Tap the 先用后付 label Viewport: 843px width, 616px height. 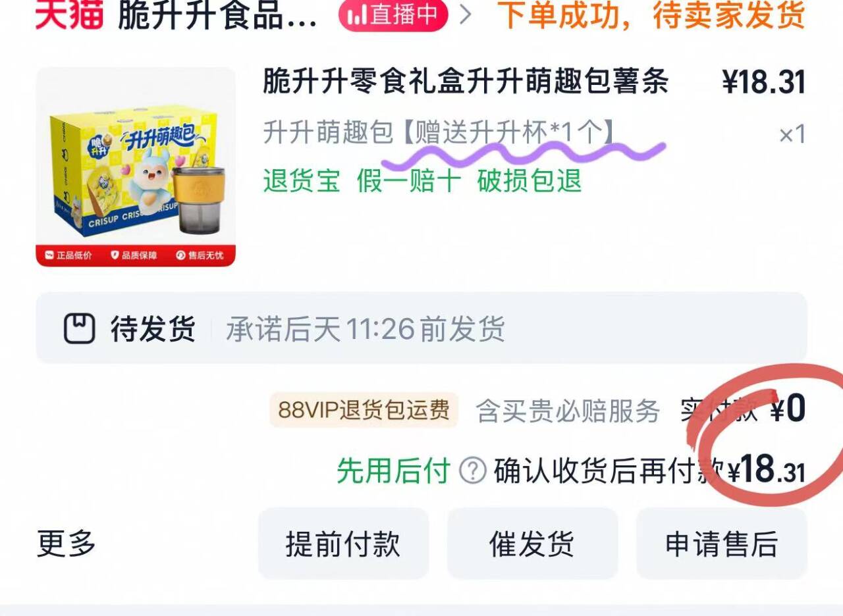394,471
